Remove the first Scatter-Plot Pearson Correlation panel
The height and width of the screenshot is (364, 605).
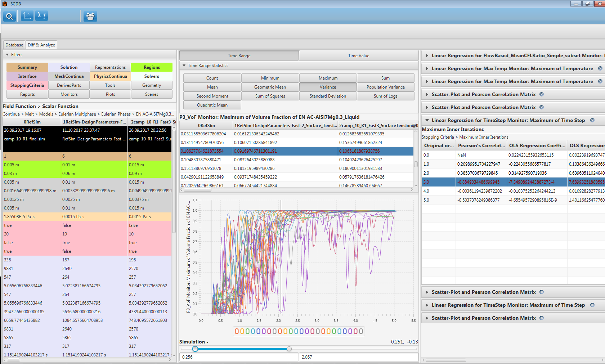[542, 94]
